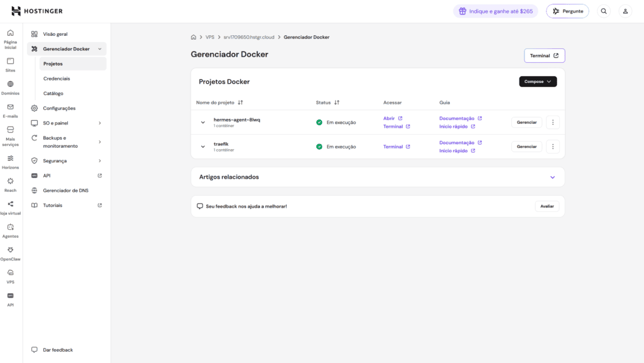The image size is (644, 363).
Task: Open Abrir link for hermes-agent-8lwq
Action: [x=392, y=118]
